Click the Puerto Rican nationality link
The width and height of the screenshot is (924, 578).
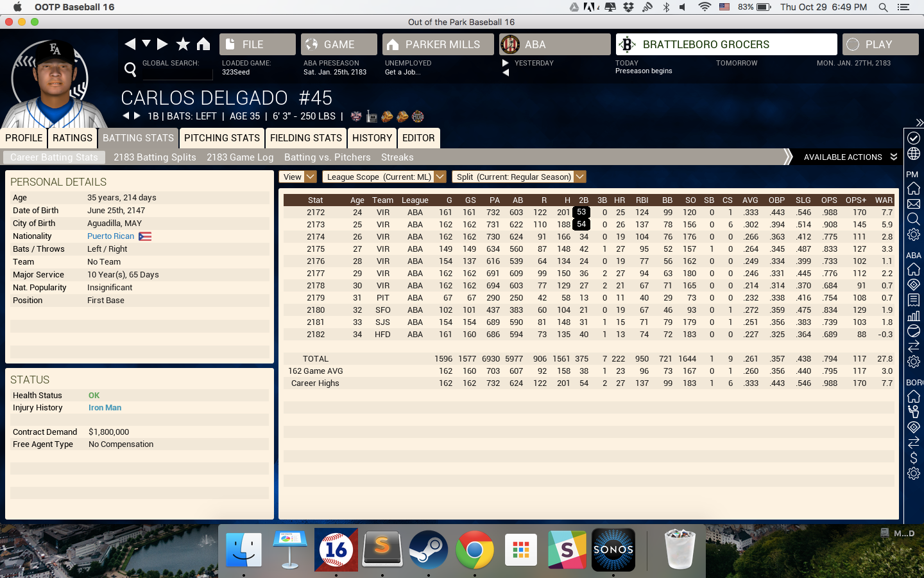(111, 236)
